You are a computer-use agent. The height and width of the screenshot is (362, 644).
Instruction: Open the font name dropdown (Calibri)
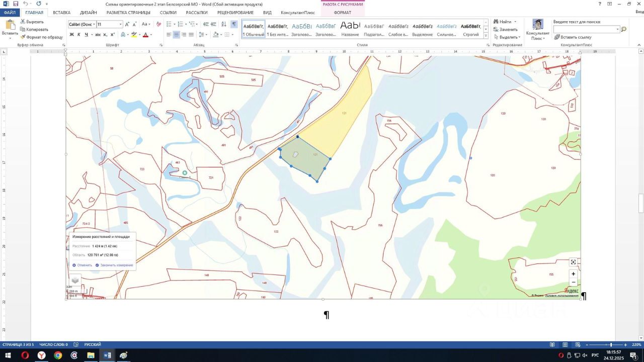pyautogui.click(x=94, y=24)
